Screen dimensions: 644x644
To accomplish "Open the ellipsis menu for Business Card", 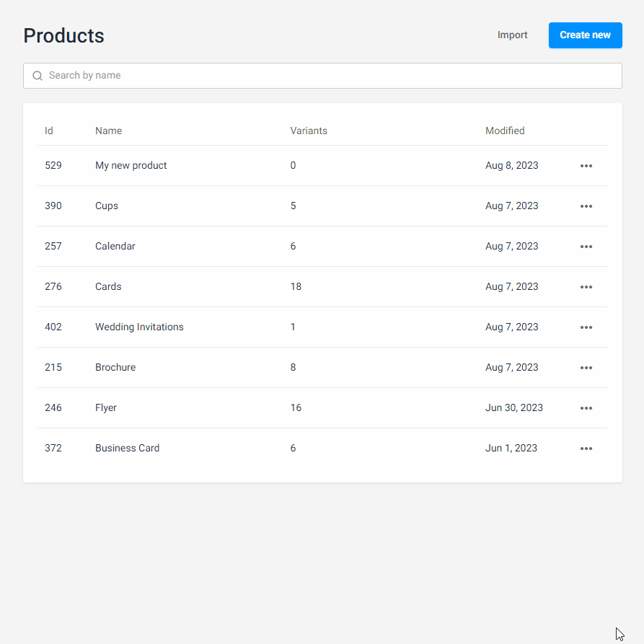I will click(586, 449).
